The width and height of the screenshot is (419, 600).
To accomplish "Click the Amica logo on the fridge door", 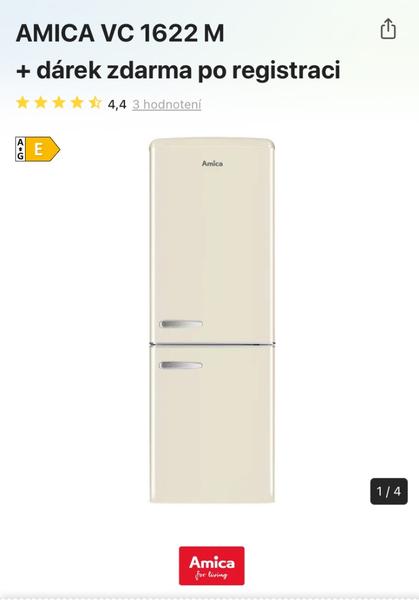I will (212, 164).
